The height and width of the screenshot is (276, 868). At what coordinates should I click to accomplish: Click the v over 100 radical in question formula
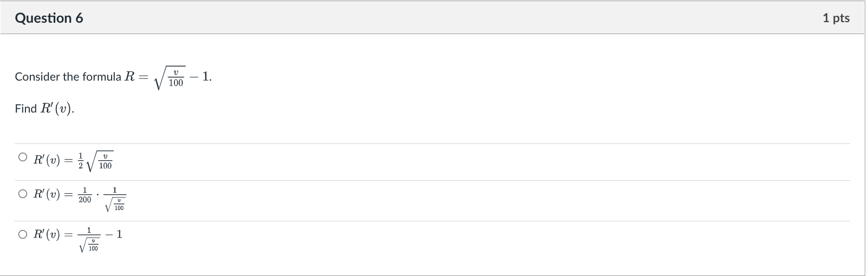170,78
